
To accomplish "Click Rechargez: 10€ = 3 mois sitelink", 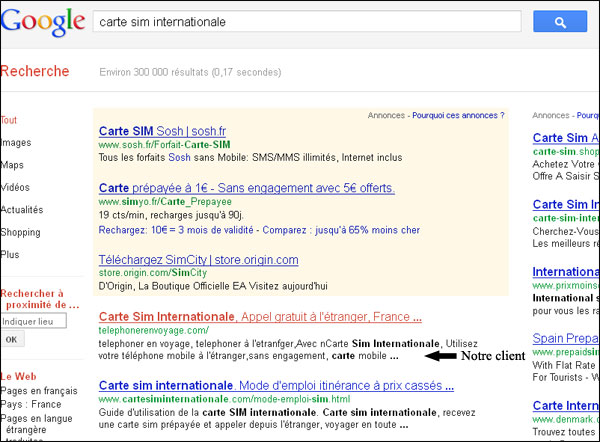I will pos(176,230).
